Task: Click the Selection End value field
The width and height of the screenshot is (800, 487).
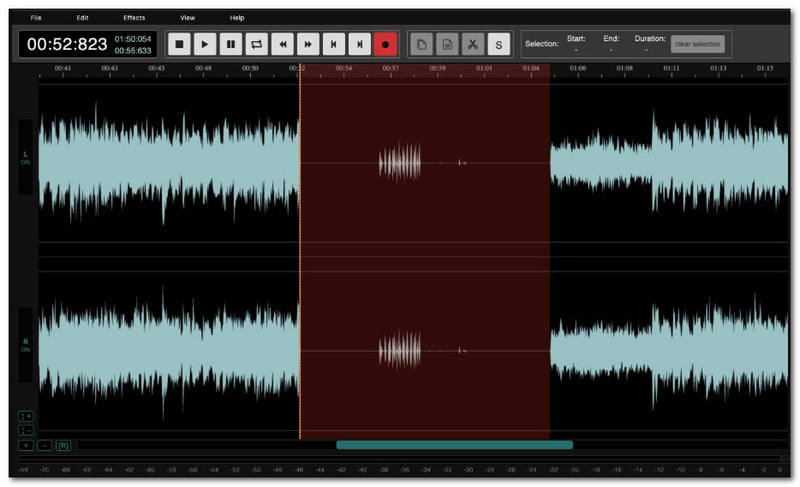Action: 611,50
